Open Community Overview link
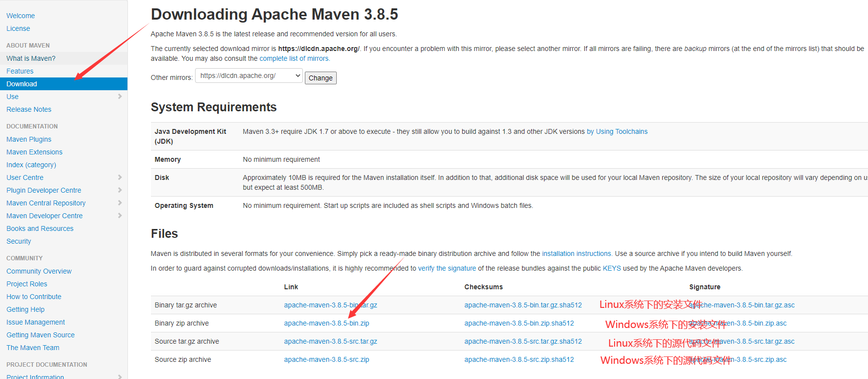 39,271
